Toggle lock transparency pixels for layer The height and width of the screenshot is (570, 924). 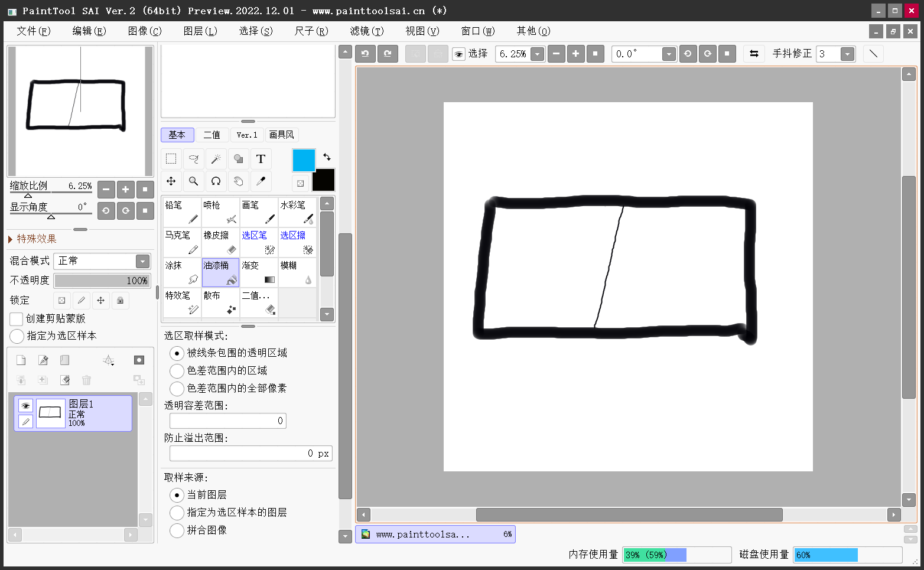coord(62,301)
